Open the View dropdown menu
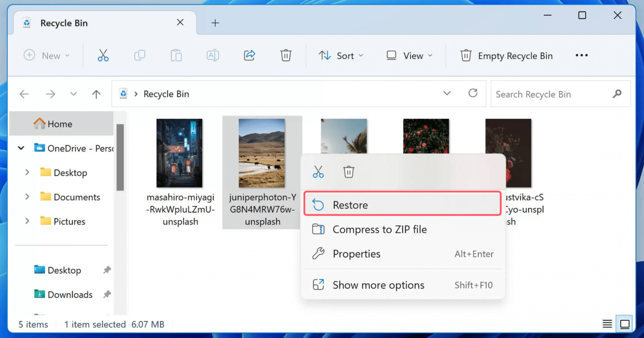The image size is (644, 338). coord(409,56)
